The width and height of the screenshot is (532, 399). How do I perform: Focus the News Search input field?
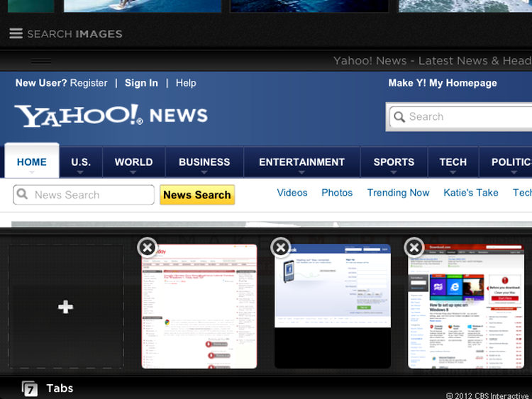click(84, 195)
